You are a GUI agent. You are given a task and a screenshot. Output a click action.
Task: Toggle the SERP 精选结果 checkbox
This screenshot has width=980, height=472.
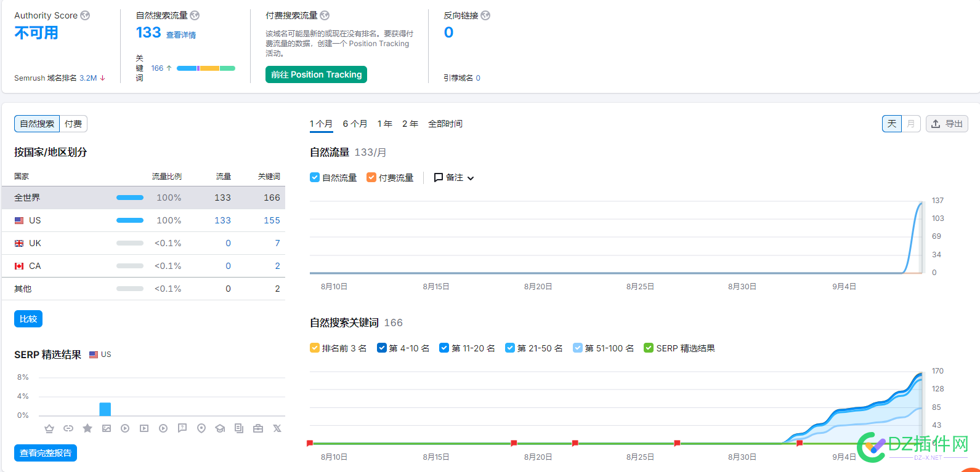pos(649,348)
